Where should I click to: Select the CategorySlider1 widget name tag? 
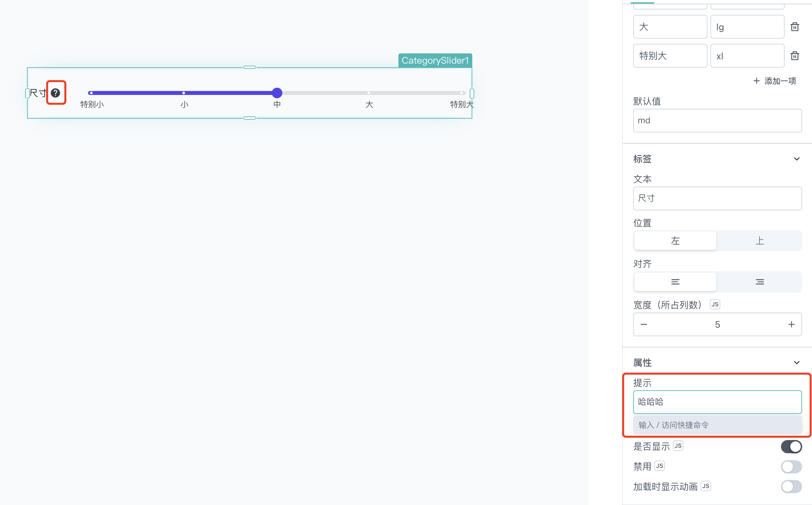[435, 60]
